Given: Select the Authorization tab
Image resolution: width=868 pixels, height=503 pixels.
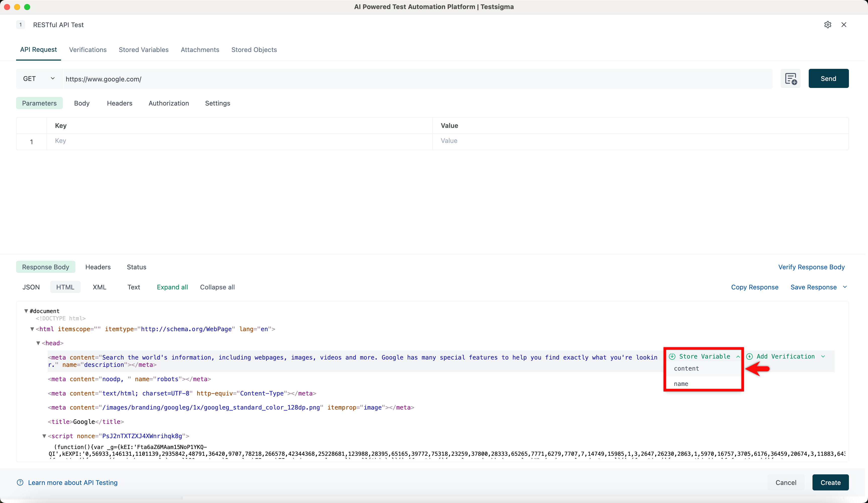Looking at the screenshot, I should tap(169, 103).
